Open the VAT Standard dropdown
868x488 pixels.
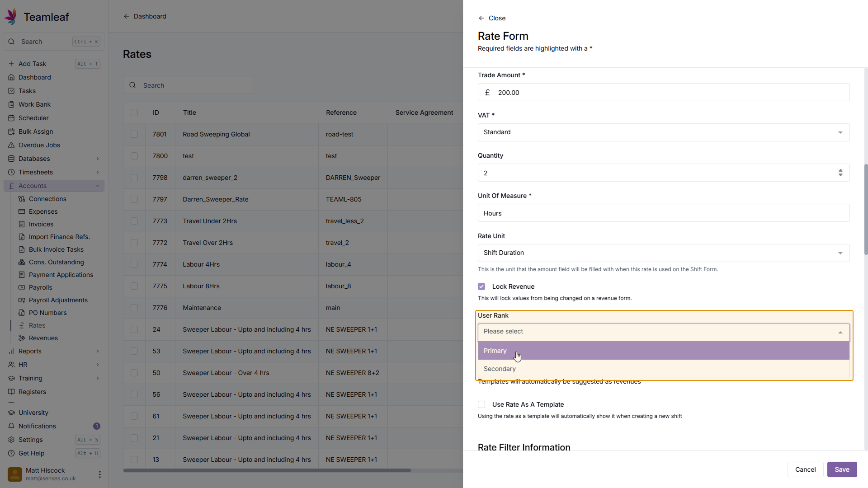(x=663, y=132)
